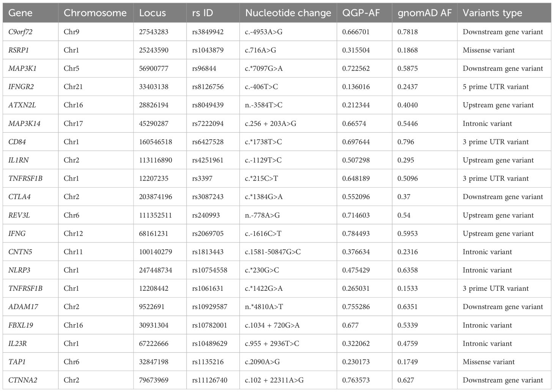Select the CTNNA2 gene cell
This screenshot has height=392, width=554.
(23, 380)
